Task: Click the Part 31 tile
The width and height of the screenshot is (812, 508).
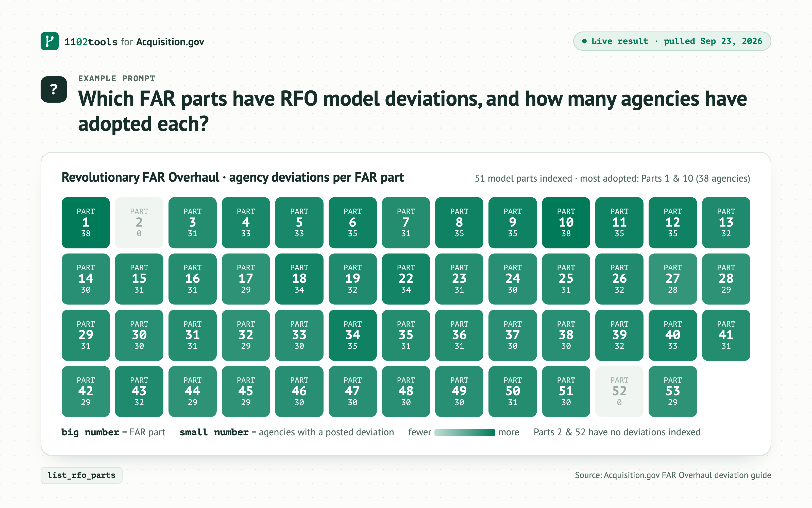Action: click(193, 335)
